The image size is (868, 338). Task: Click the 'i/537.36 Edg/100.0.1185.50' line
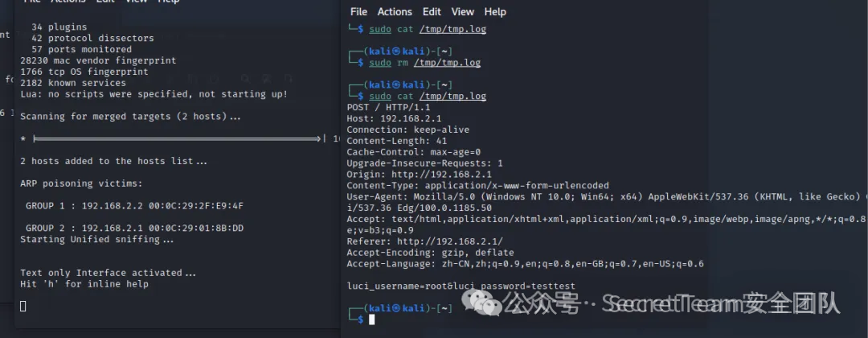pos(419,208)
